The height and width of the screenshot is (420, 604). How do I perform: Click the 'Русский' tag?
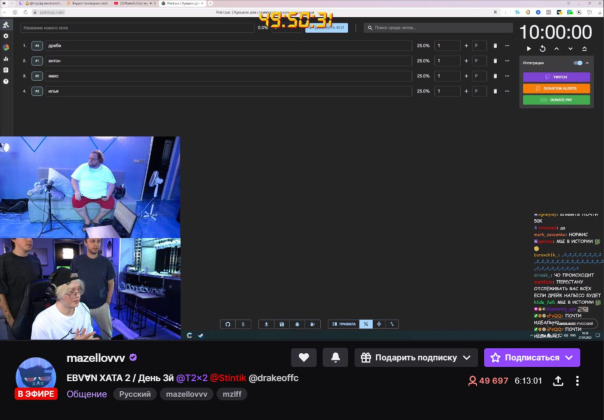(x=135, y=394)
